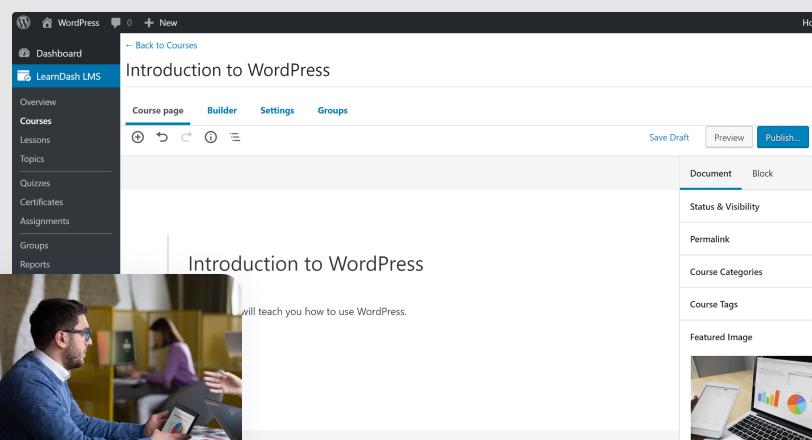Image resolution: width=812 pixels, height=440 pixels.
Task: Collapse the Featured Image panel
Action: pyautogui.click(x=746, y=337)
